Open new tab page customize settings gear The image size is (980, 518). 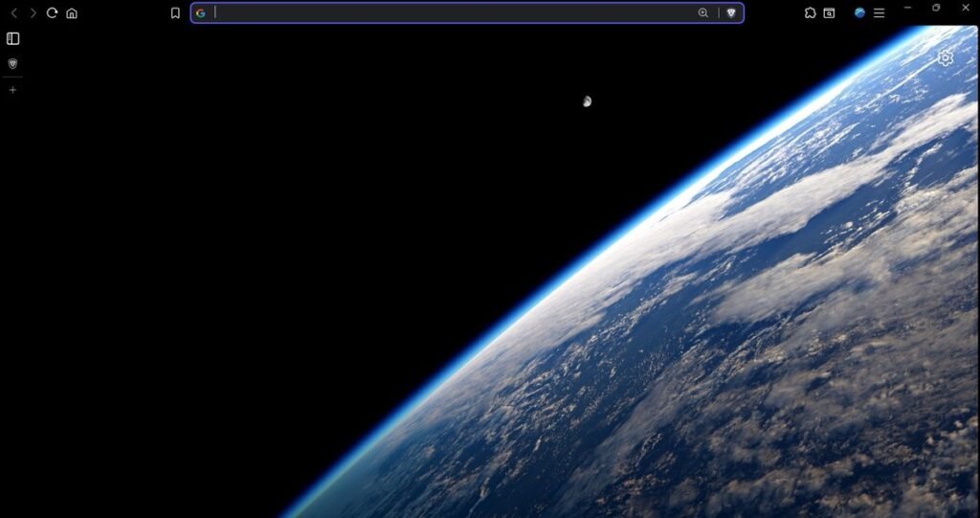point(946,58)
